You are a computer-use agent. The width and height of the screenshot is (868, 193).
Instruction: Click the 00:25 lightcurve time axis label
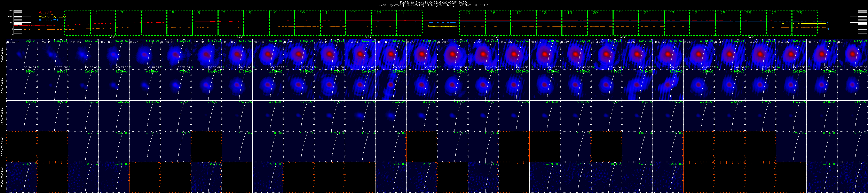(x=112, y=37)
